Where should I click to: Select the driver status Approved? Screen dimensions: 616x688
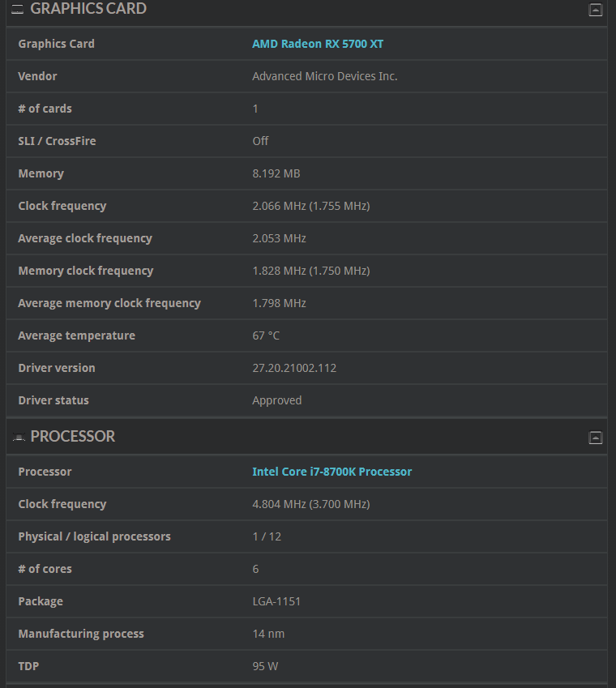(x=277, y=400)
